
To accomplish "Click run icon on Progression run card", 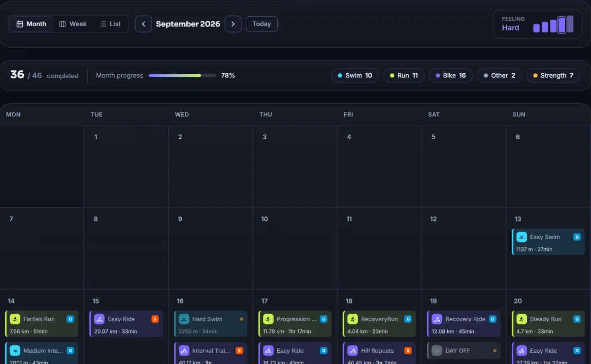I will pos(268,319).
